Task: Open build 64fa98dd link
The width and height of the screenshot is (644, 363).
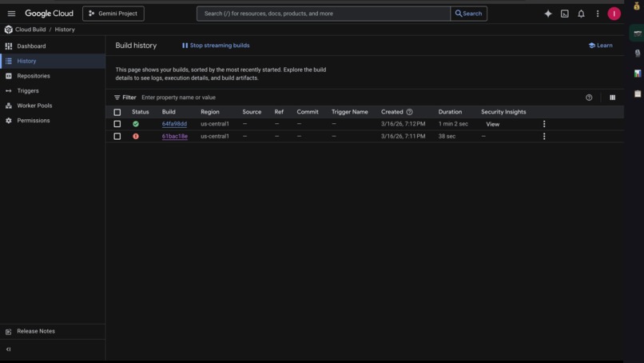Action: pos(174,124)
